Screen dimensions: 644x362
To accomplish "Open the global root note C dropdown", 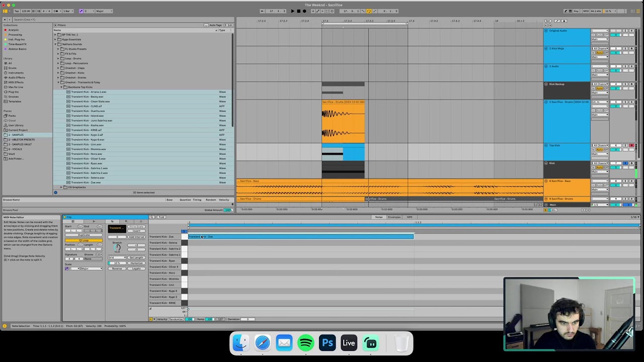I will [88, 11].
